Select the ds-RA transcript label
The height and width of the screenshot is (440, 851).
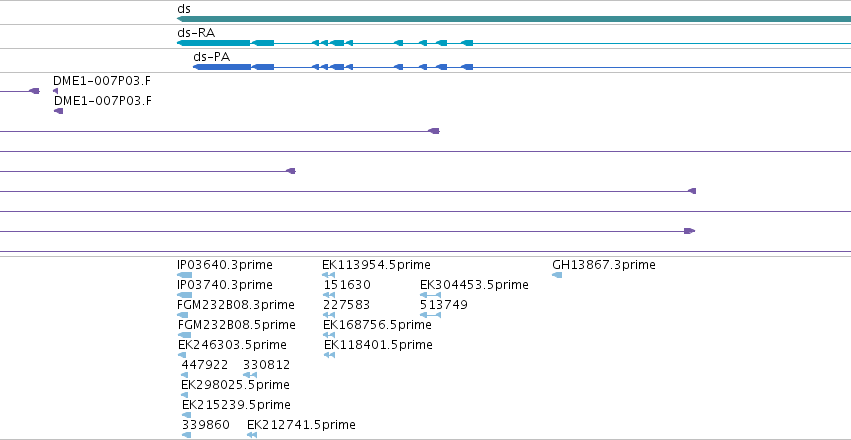click(196, 33)
